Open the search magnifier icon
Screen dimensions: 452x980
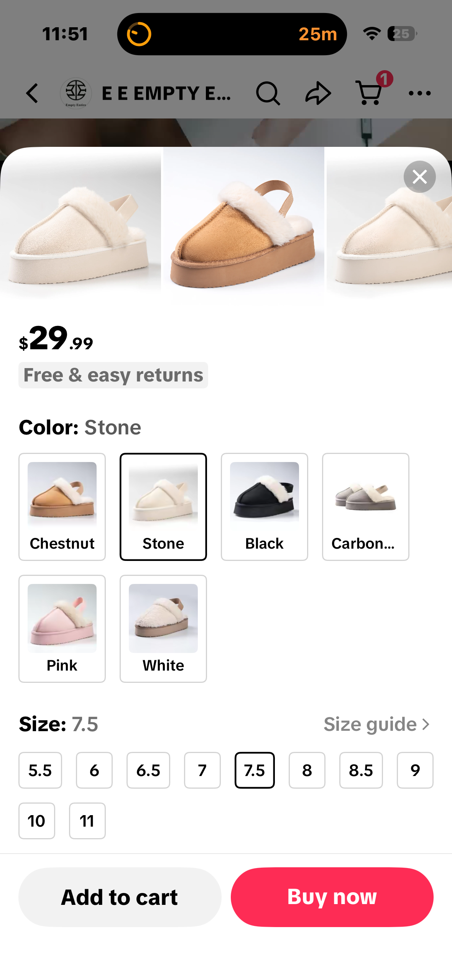pos(268,93)
